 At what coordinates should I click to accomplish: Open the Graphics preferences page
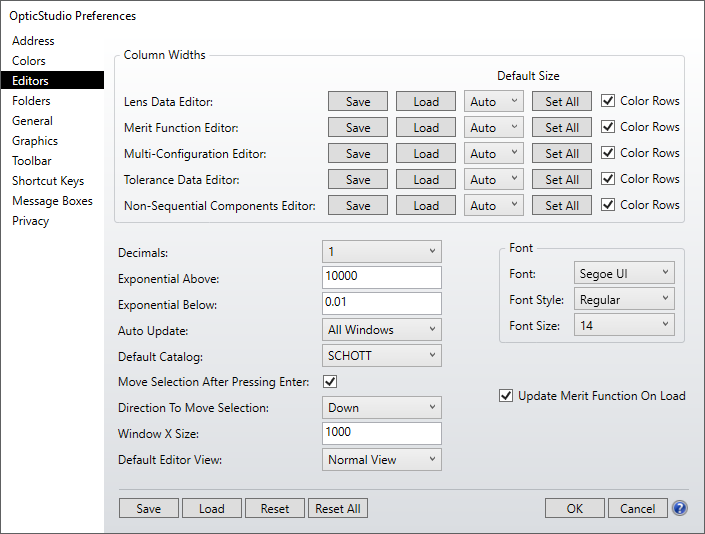(x=35, y=141)
